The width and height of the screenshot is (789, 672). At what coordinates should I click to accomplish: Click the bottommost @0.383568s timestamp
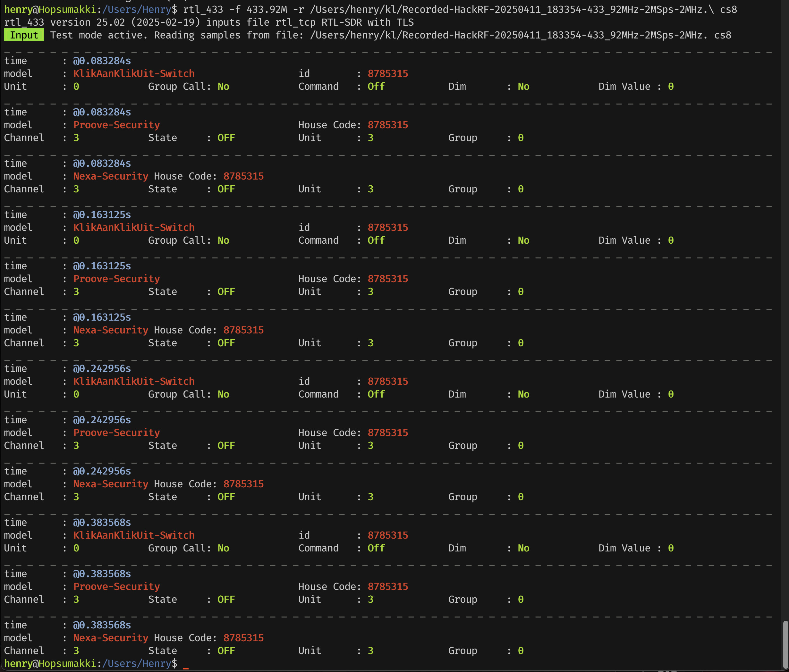coord(102,625)
